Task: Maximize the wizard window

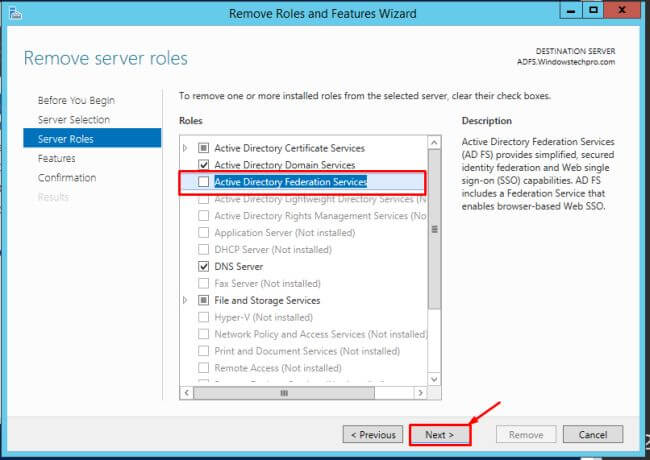Action: (x=593, y=10)
